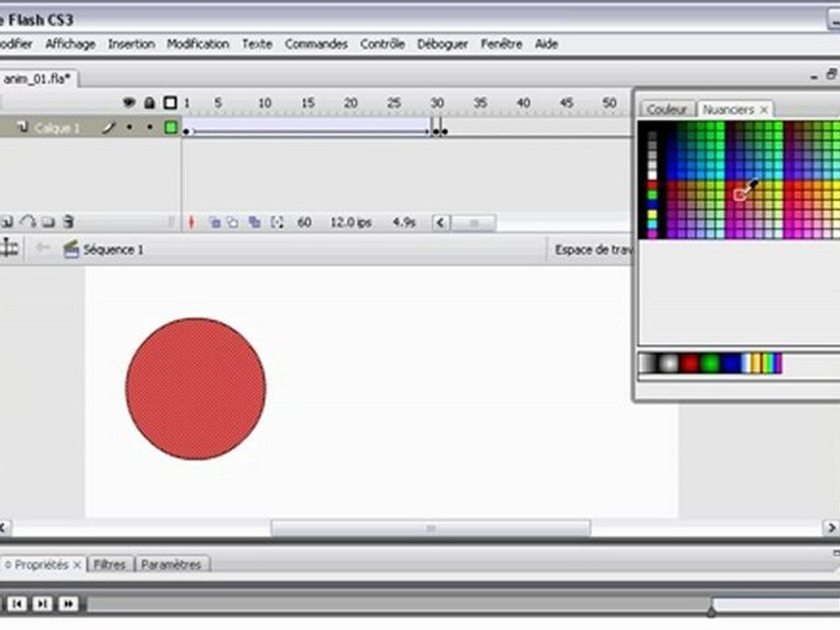Click the timeline horizontal scrollbar thumb

[x=473, y=223]
